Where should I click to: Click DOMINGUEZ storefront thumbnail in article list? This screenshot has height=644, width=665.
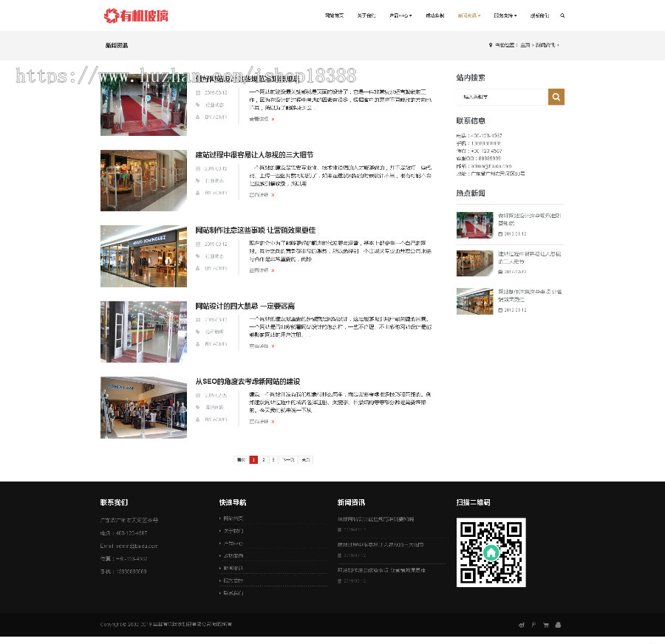143,256
